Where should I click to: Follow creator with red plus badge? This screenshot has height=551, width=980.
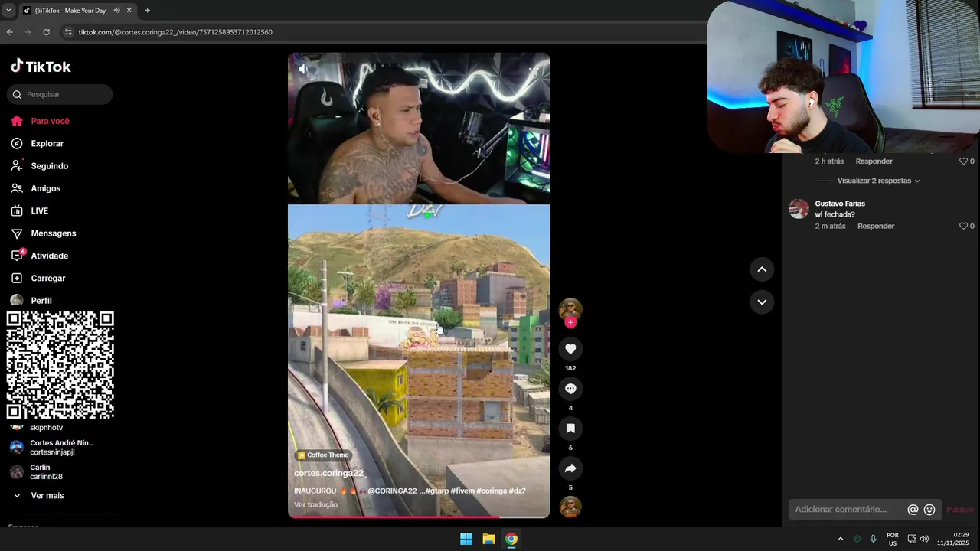point(570,322)
